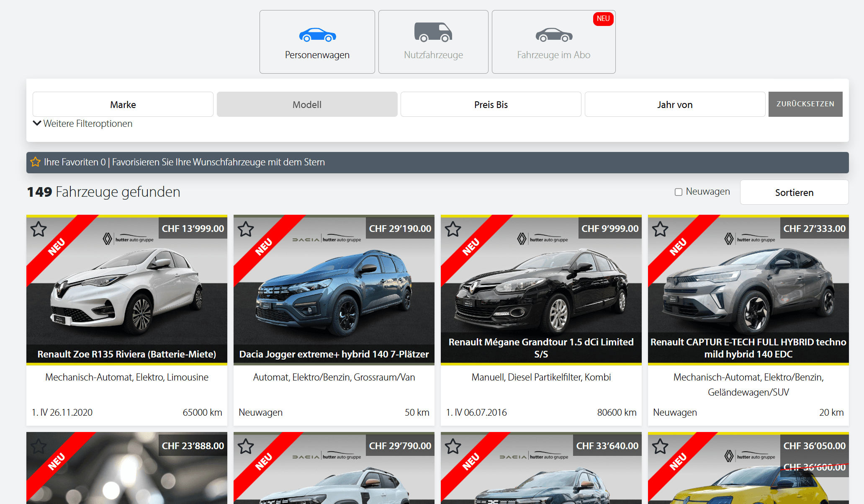Favorite the Renault Mégane Grandtour listing
The width and height of the screenshot is (864, 504).
453,229
